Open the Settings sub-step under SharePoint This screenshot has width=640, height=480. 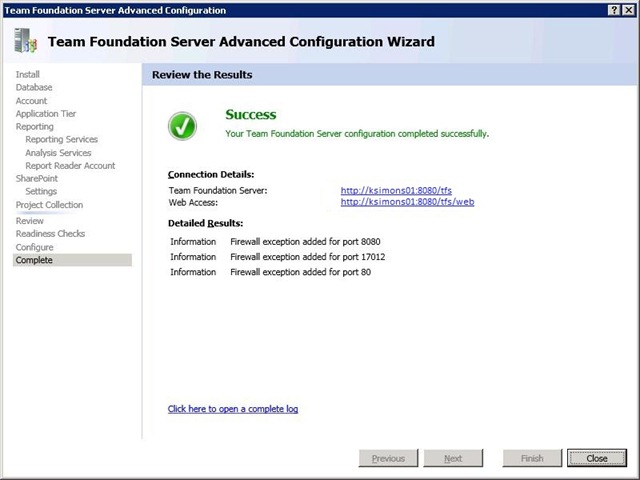point(41,191)
